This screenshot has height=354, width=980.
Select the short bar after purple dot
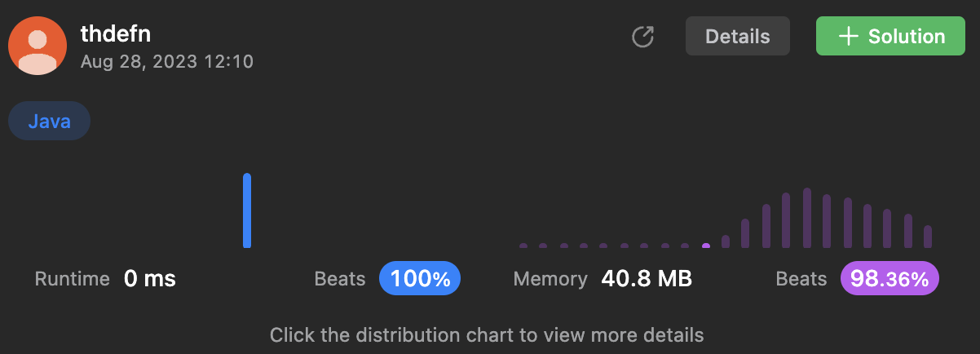pyautogui.click(x=726, y=241)
